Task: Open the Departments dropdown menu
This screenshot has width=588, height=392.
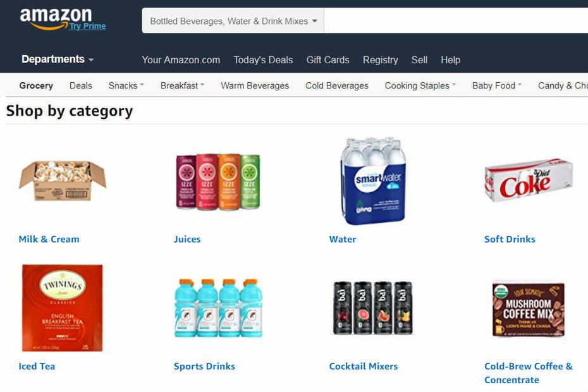Action: [58, 59]
